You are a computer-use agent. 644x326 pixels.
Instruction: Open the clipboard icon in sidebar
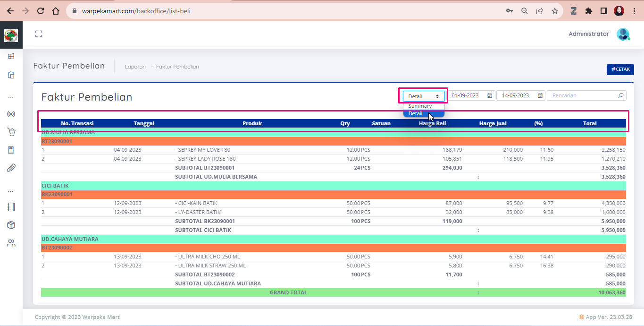point(11,75)
